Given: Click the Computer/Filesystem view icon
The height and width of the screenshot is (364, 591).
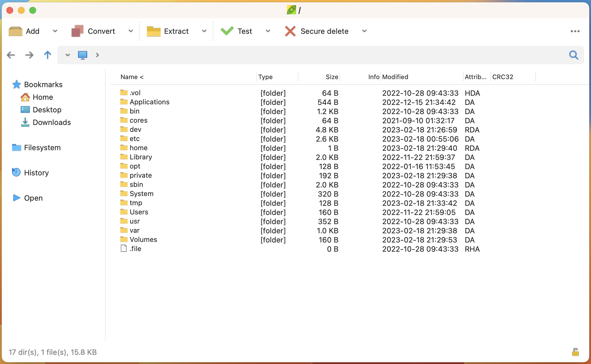Looking at the screenshot, I should 83,54.
